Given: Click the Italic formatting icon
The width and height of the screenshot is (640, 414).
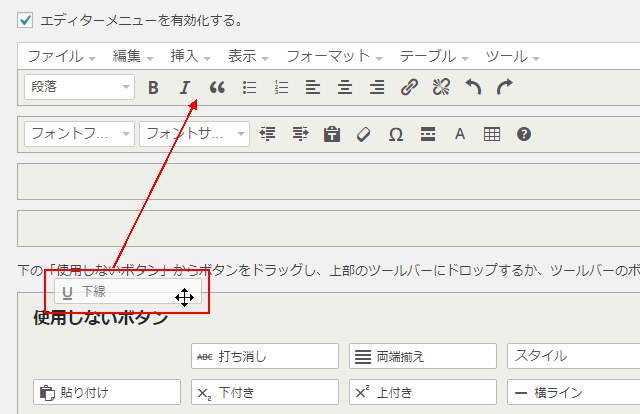Looking at the screenshot, I should (185, 87).
